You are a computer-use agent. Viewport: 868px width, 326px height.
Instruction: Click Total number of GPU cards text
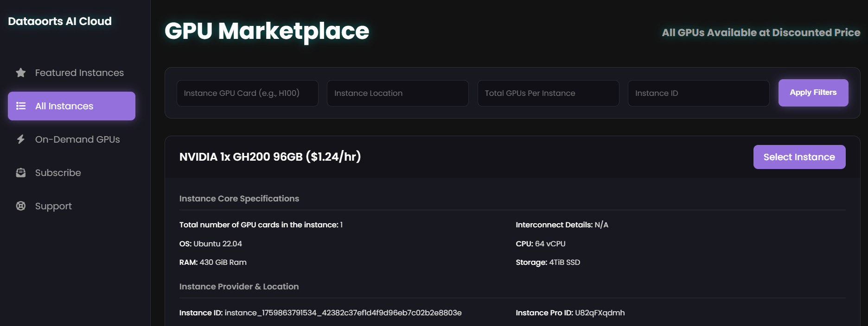tap(261, 225)
